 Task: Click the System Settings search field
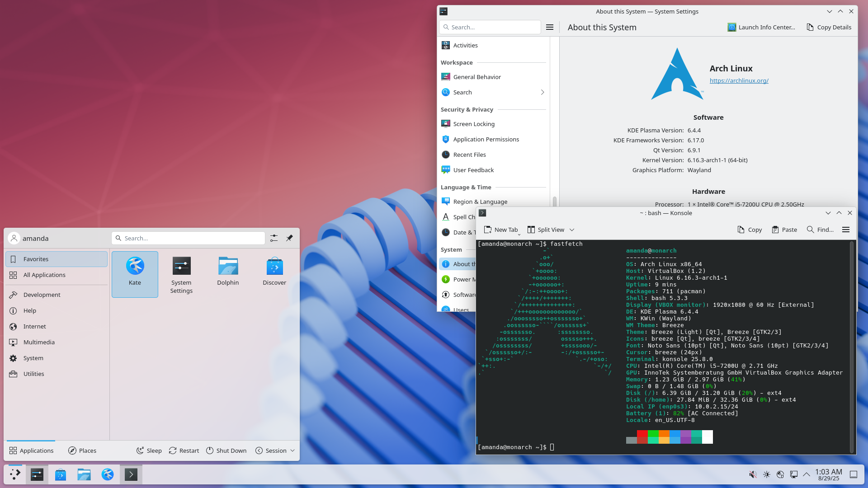click(490, 27)
